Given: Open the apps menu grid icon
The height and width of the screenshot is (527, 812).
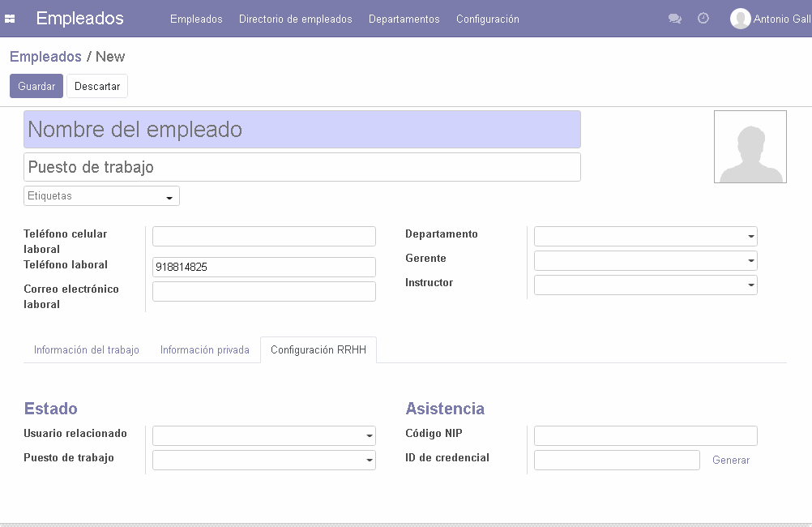Looking at the screenshot, I should coord(10,19).
